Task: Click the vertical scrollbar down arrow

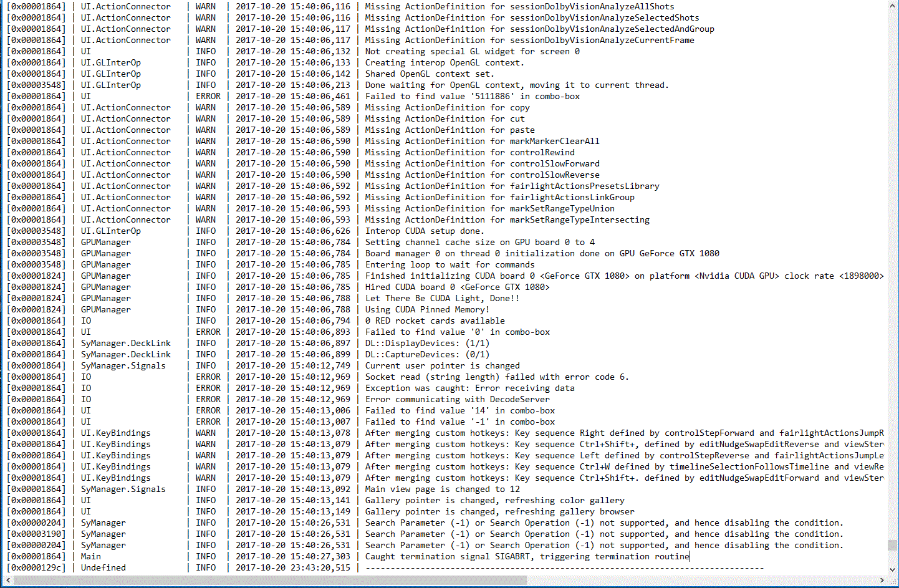Action: (x=893, y=569)
